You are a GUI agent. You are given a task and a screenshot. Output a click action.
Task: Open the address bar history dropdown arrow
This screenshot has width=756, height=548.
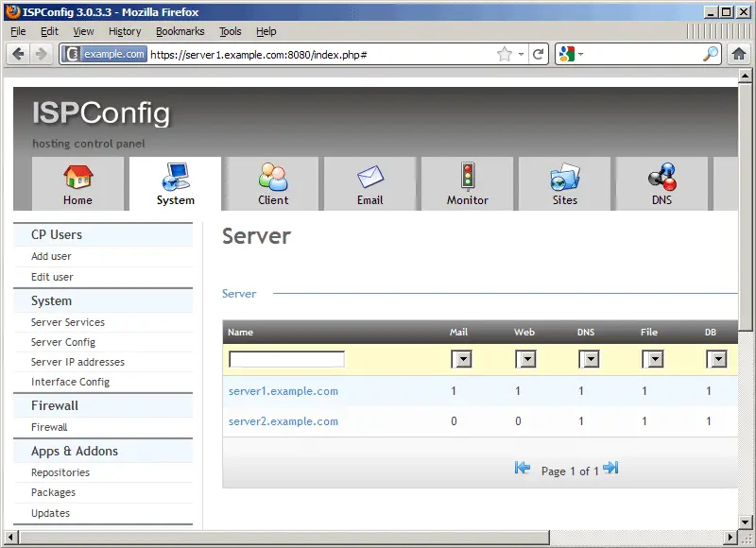[522, 54]
